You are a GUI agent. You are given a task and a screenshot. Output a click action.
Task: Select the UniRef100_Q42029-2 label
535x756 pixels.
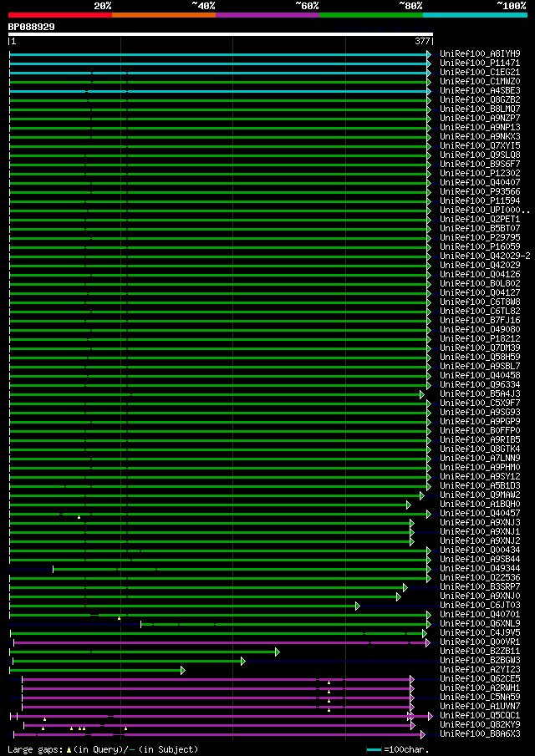pyautogui.click(x=485, y=256)
